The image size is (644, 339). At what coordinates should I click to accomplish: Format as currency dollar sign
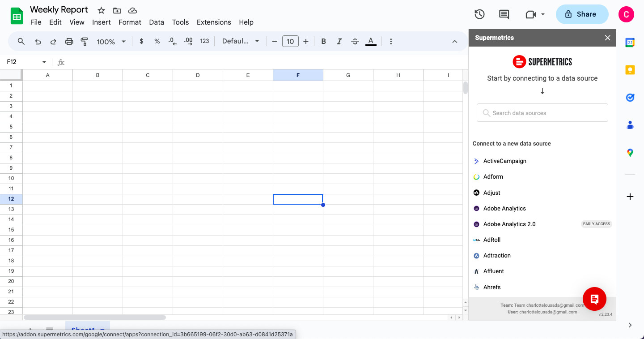click(x=141, y=41)
